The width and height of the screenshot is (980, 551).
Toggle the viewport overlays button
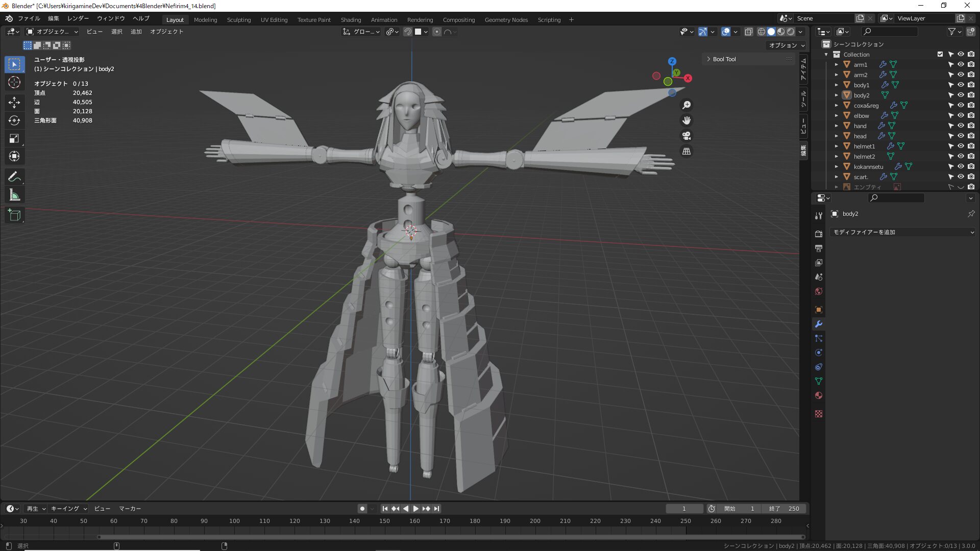coord(726,32)
